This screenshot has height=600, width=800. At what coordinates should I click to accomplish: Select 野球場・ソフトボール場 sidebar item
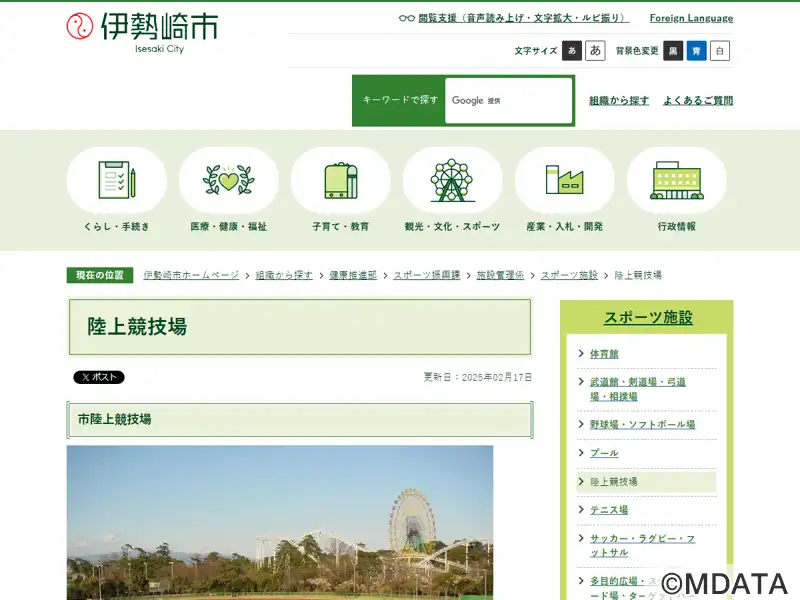pyautogui.click(x=642, y=425)
